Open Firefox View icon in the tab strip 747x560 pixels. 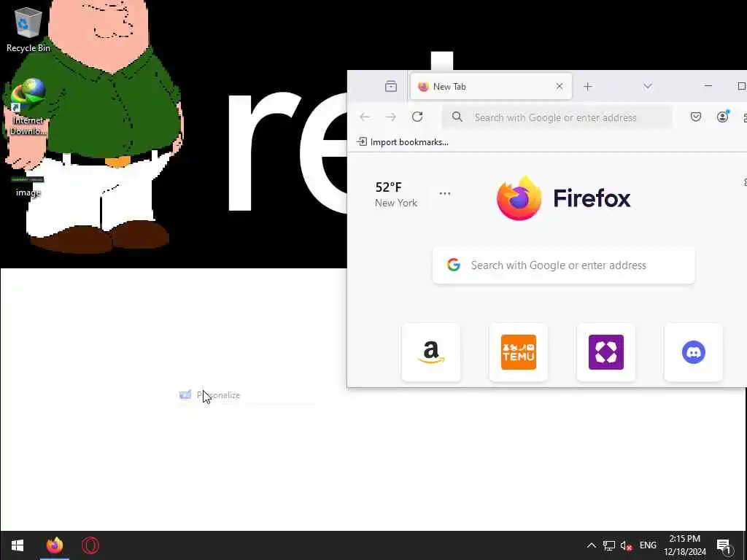[391, 86]
